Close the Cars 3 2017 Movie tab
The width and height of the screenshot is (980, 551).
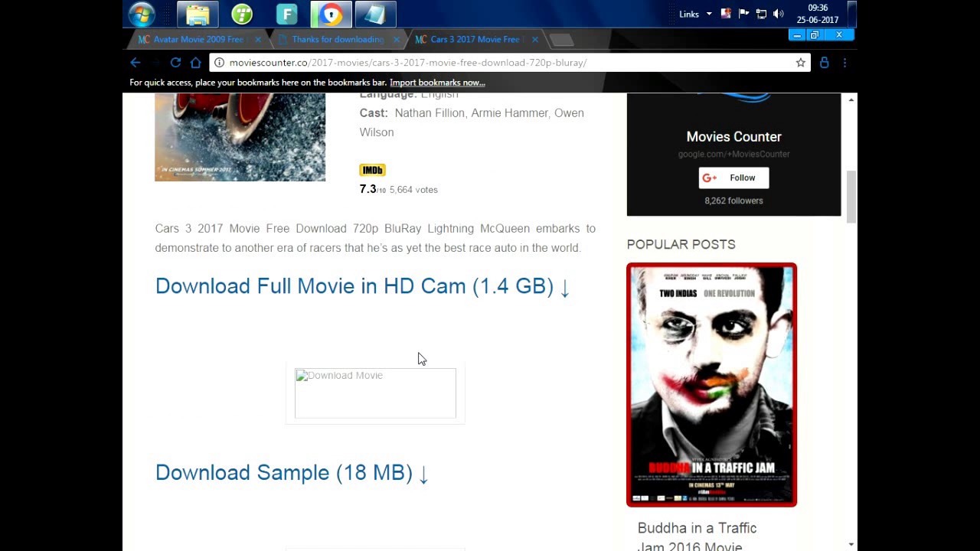535,39
